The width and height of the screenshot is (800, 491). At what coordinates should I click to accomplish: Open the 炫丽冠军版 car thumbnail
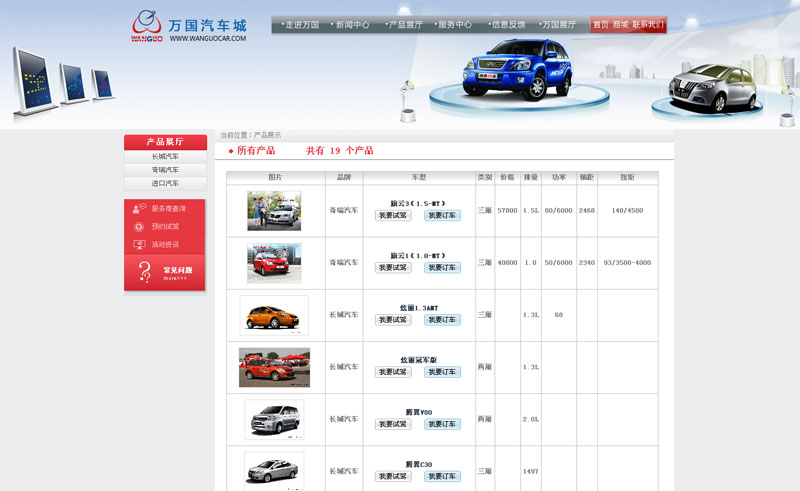click(274, 367)
